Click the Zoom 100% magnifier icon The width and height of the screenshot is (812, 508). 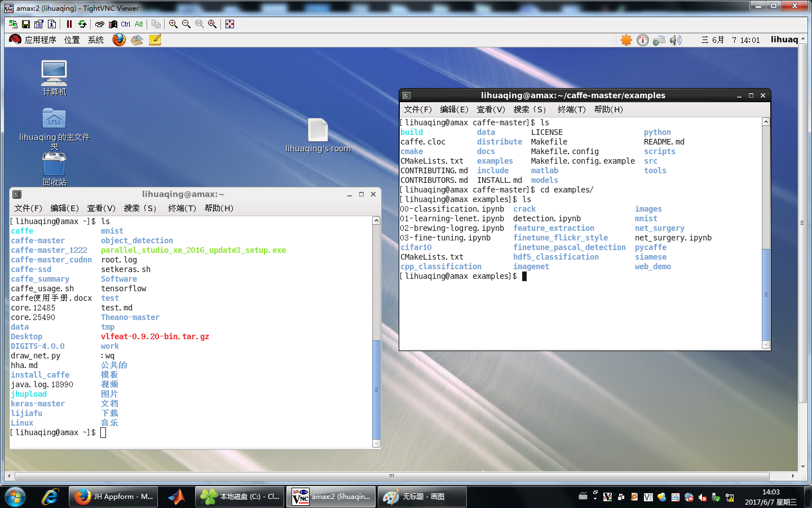[200, 24]
